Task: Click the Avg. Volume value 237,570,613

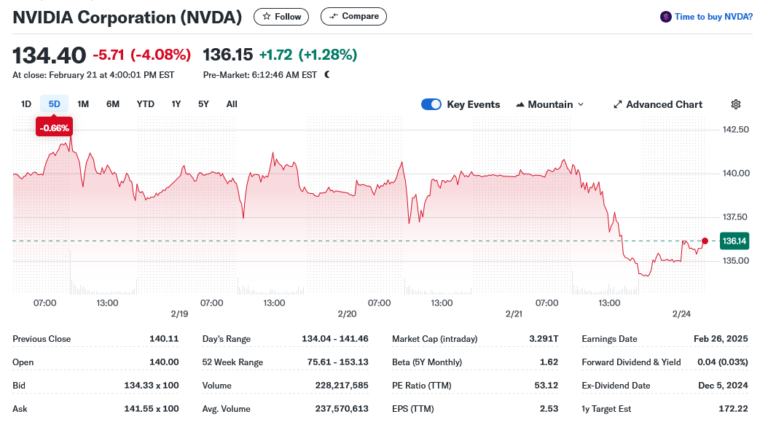Action: [x=342, y=408]
